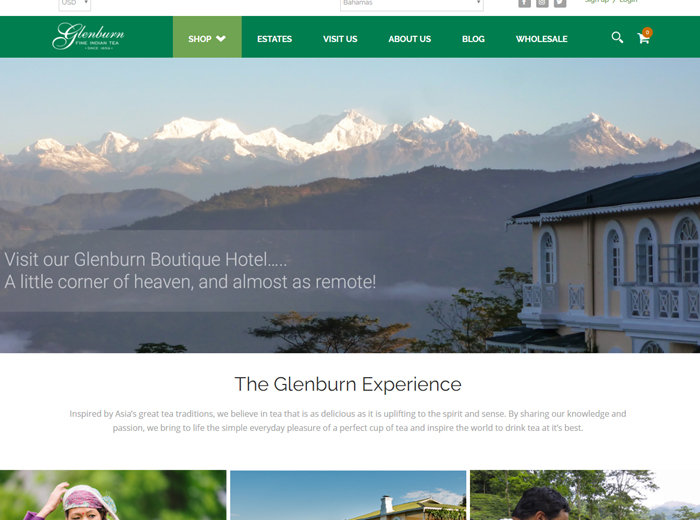Select the ABOUT US menu item
The height and width of the screenshot is (520, 700).
point(409,39)
